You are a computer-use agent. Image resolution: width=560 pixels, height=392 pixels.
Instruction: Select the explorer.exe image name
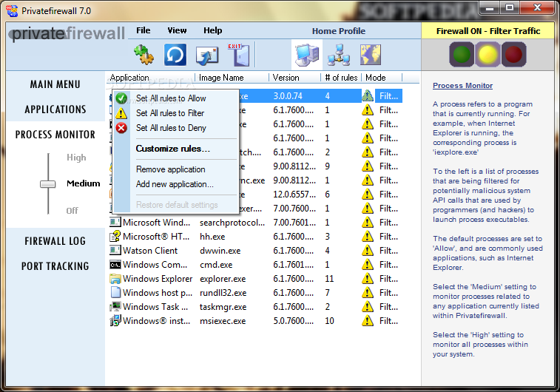point(223,279)
